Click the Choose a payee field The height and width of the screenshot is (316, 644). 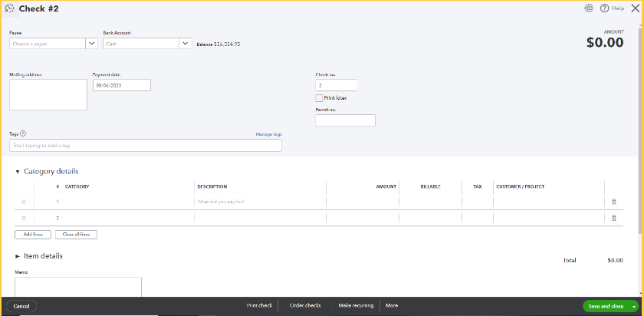point(48,44)
